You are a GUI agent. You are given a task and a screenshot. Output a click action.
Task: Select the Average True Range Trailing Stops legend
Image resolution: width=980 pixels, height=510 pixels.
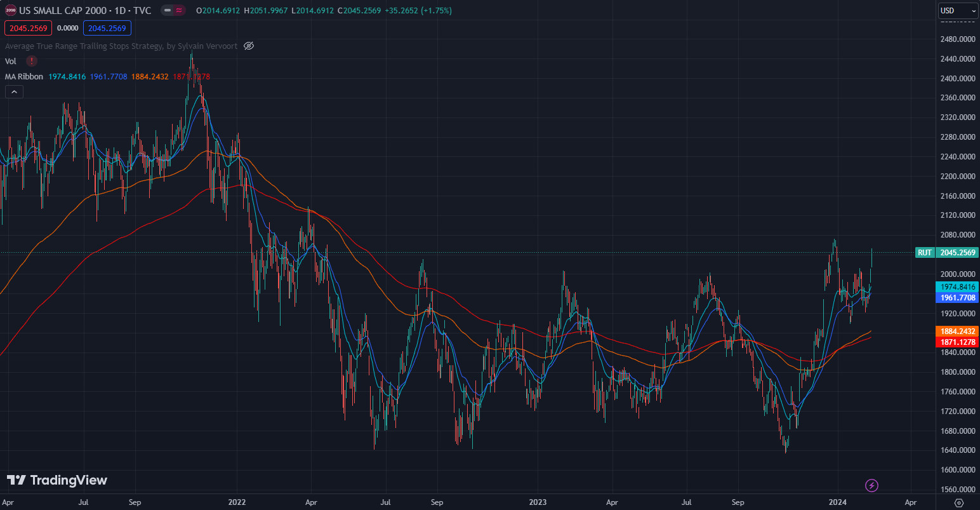(121, 46)
